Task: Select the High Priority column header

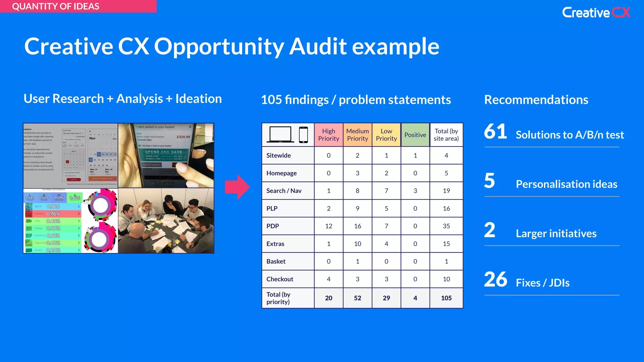Action: (x=329, y=135)
